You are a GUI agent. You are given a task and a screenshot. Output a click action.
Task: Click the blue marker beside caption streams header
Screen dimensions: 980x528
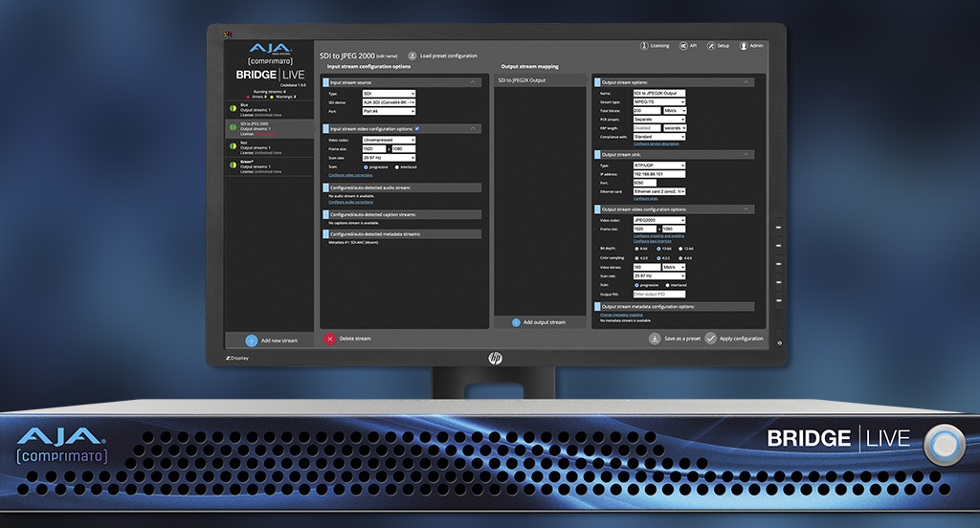point(325,214)
